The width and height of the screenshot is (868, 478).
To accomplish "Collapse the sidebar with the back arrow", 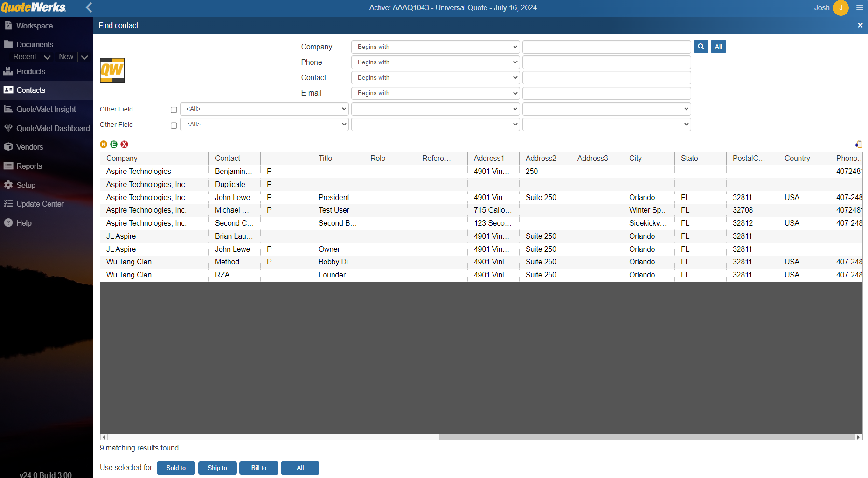I will (89, 7).
